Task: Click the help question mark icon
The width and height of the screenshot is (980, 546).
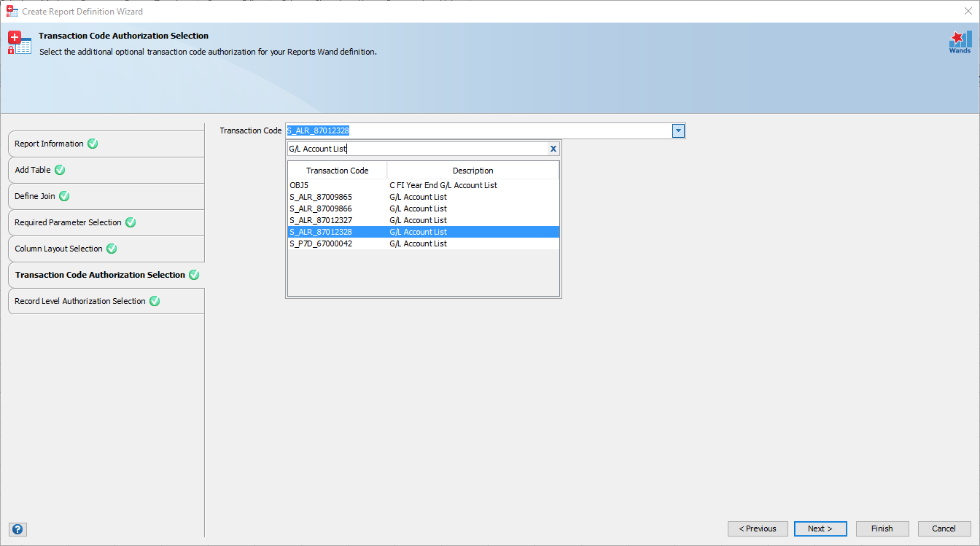Action: click(x=17, y=529)
